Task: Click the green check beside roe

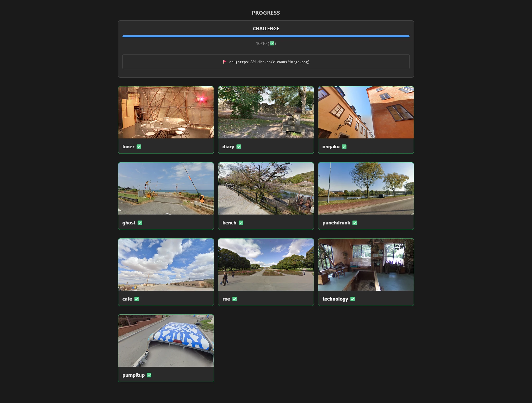Action: 234,299
